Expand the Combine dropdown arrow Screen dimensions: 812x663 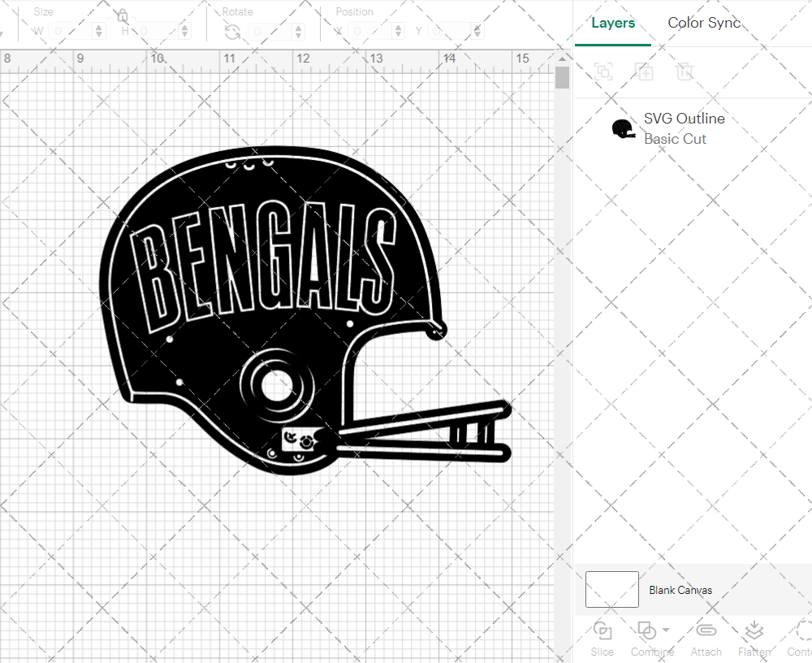click(x=666, y=630)
